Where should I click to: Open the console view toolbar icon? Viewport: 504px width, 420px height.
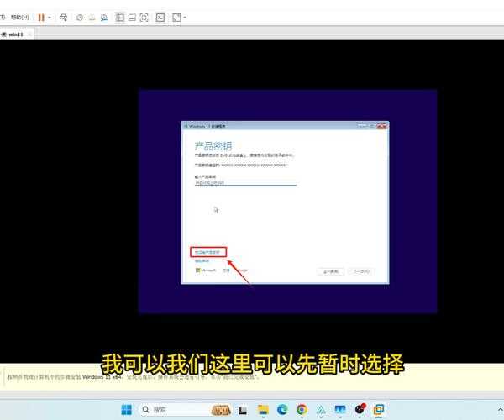(160, 17)
